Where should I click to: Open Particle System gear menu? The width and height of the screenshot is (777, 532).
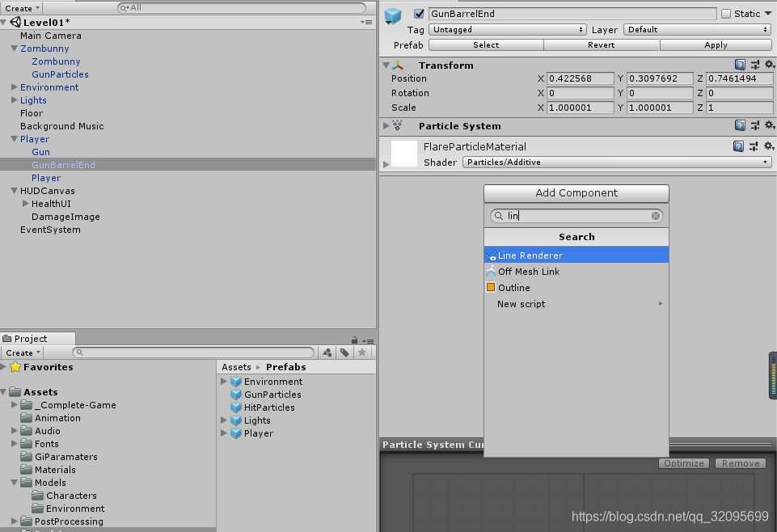[x=769, y=126]
